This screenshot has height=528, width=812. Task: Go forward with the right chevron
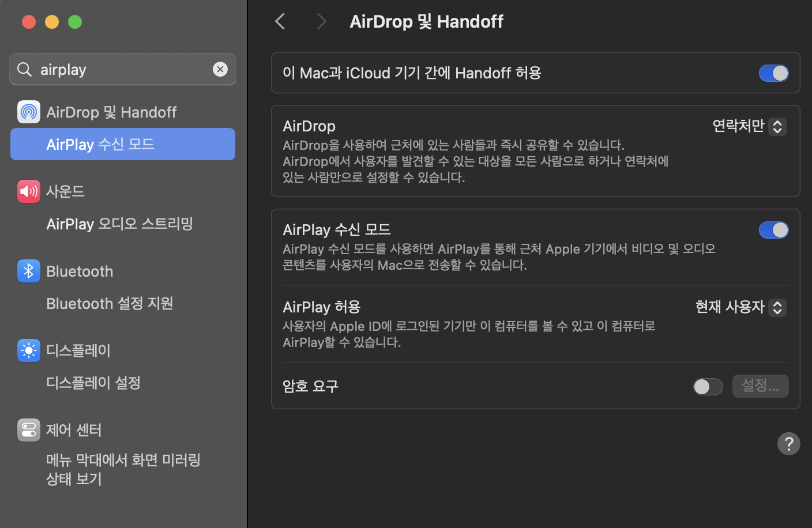point(322,22)
